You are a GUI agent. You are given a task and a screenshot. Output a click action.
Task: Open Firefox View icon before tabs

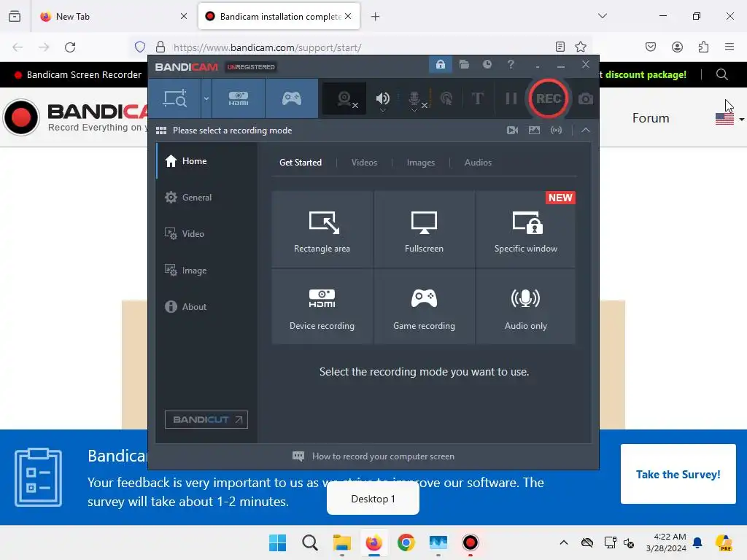click(x=15, y=16)
